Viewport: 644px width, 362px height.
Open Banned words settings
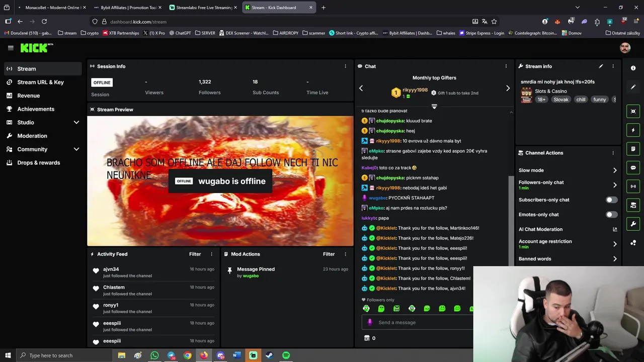tap(568, 259)
